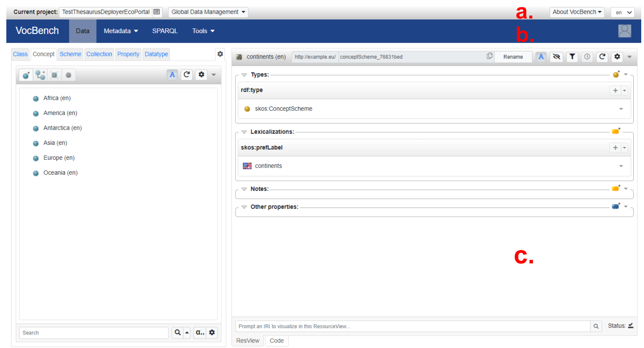Viewport: 644px width, 348px height.
Task: Open skos:prefLabel add options caret
Action: (x=625, y=148)
